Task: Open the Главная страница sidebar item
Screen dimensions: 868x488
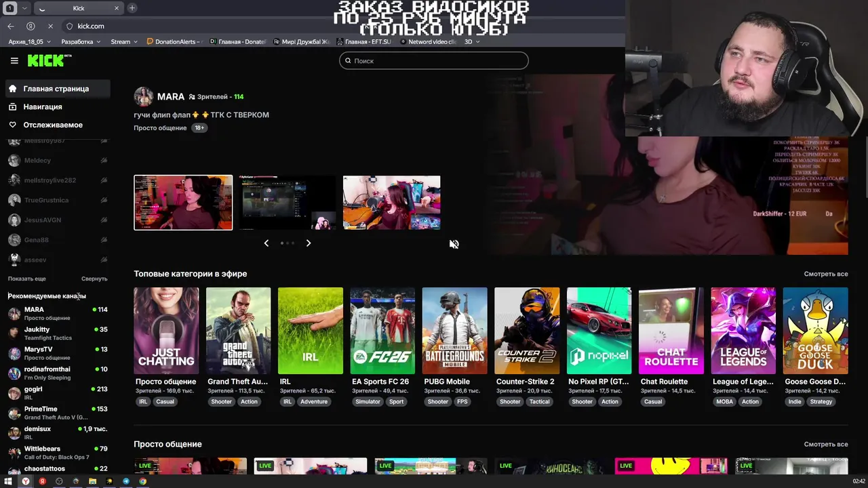Action: click(x=58, y=89)
